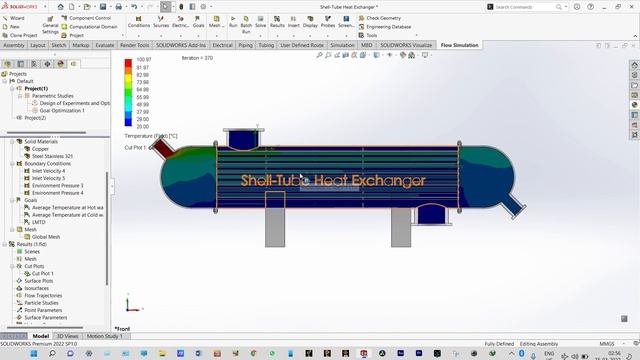The image size is (640, 360).
Task: Open Windows taskbar search
Action: coord(52,353)
